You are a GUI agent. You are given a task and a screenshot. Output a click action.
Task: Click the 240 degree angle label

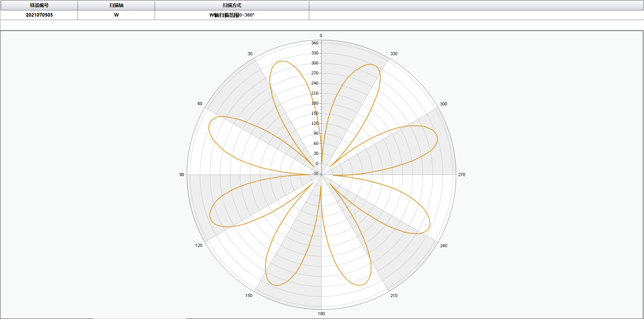[x=443, y=246]
